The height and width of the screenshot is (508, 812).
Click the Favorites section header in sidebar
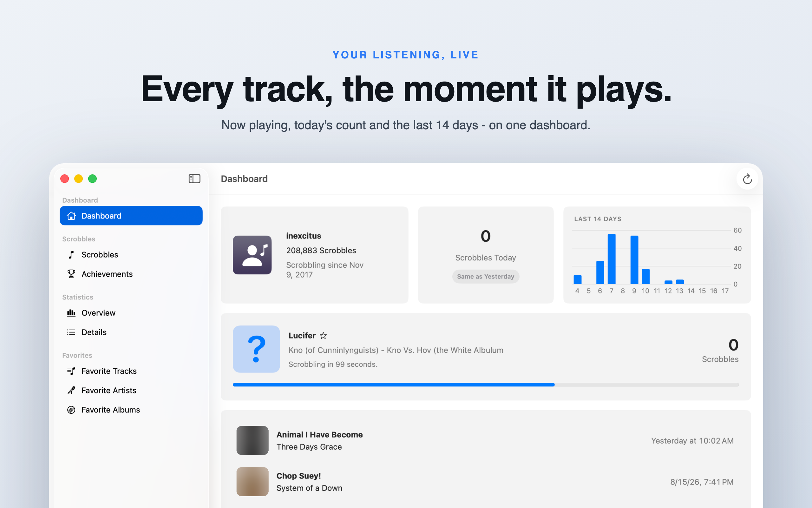tap(77, 356)
